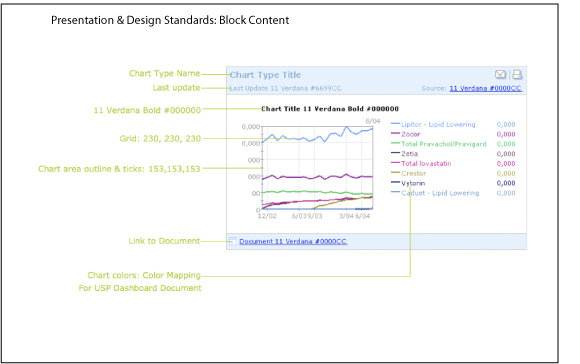The image size is (580, 364).
Task: Click the Chart Title 11 Verdana Bold heading
Action: [330, 109]
